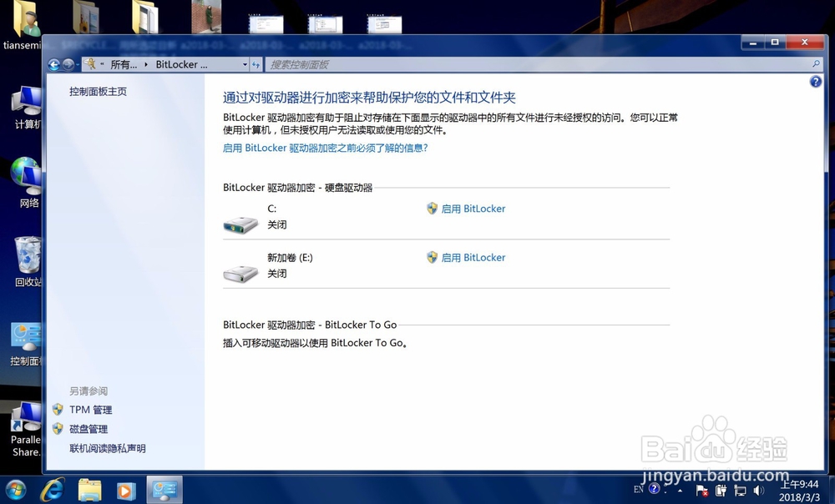Open Windows Explorer from the taskbar

[89, 490]
